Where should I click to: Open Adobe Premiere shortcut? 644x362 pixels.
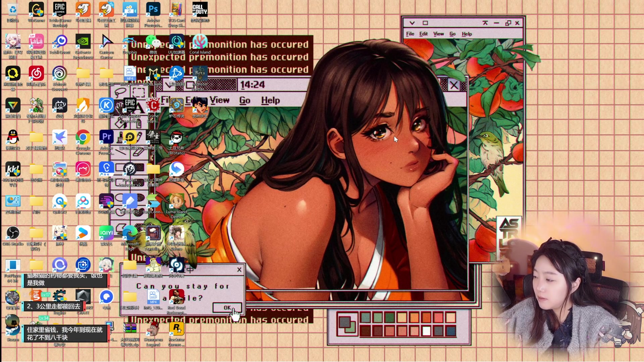[106, 142]
